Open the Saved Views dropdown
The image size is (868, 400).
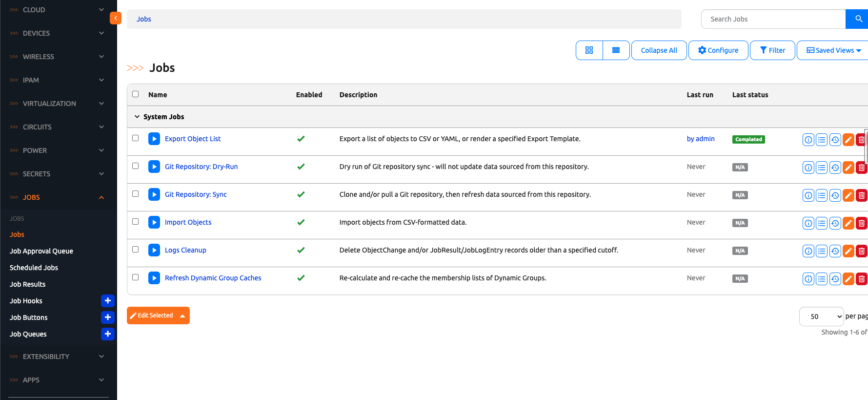coord(833,50)
